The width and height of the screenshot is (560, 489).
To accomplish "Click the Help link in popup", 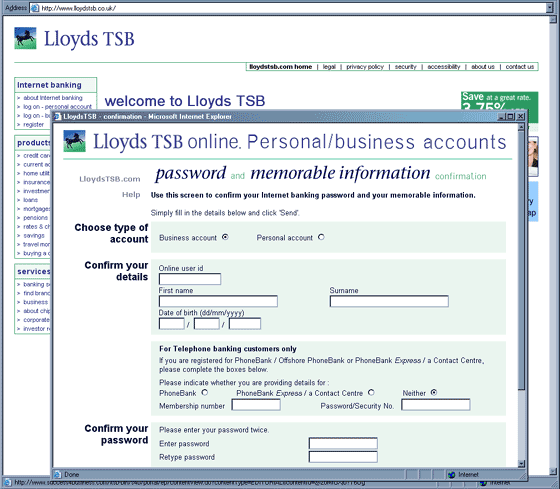I will click(131, 195).
